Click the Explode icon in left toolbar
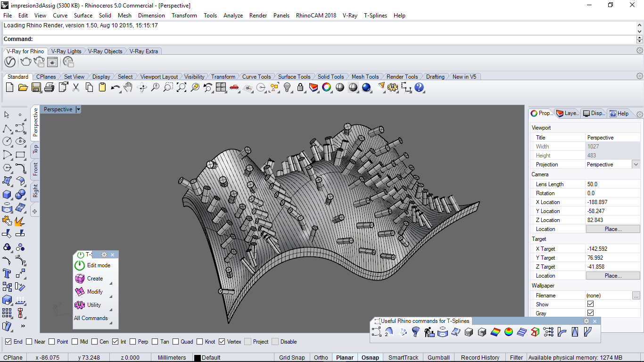 [20, 221]
